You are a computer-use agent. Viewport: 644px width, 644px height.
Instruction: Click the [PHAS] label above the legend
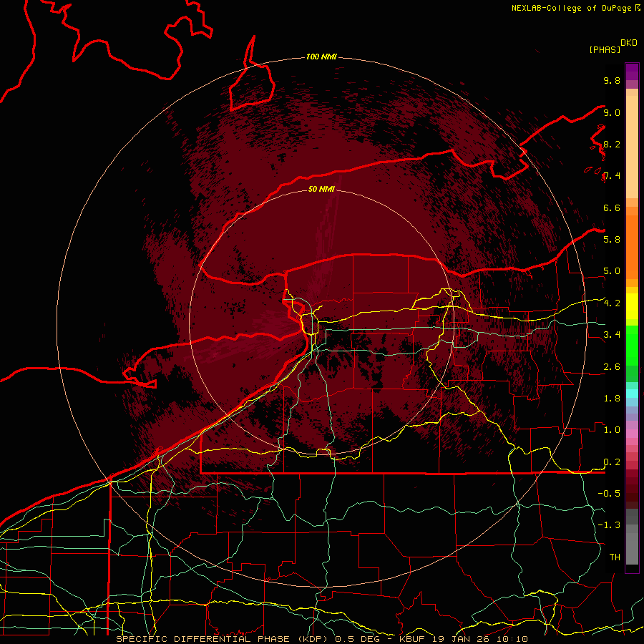coord(605,50)
